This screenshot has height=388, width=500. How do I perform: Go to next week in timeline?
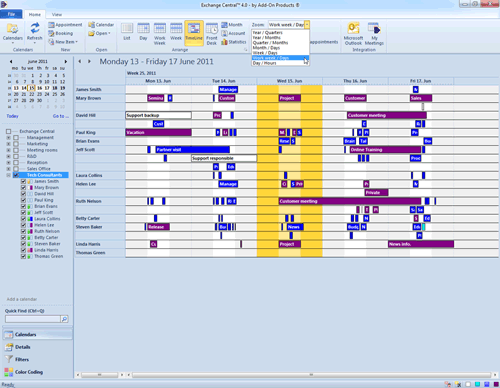(x=89, y=61)
